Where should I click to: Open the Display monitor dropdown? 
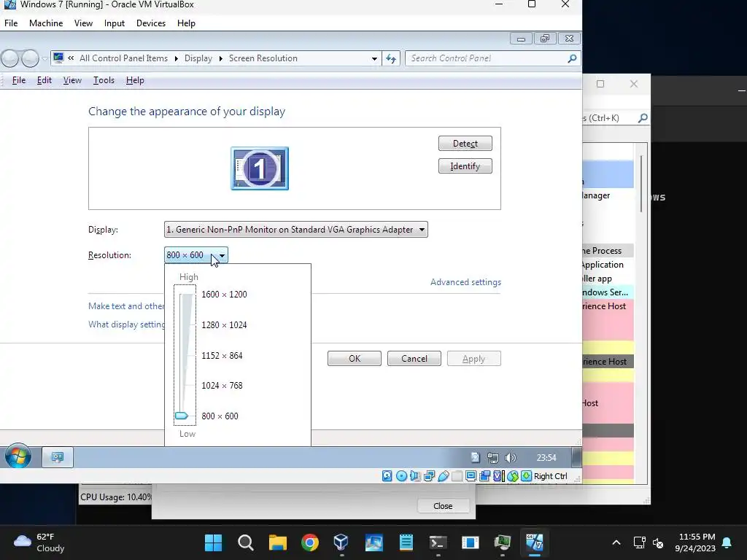pyautogui.click(x=296, y=230)
